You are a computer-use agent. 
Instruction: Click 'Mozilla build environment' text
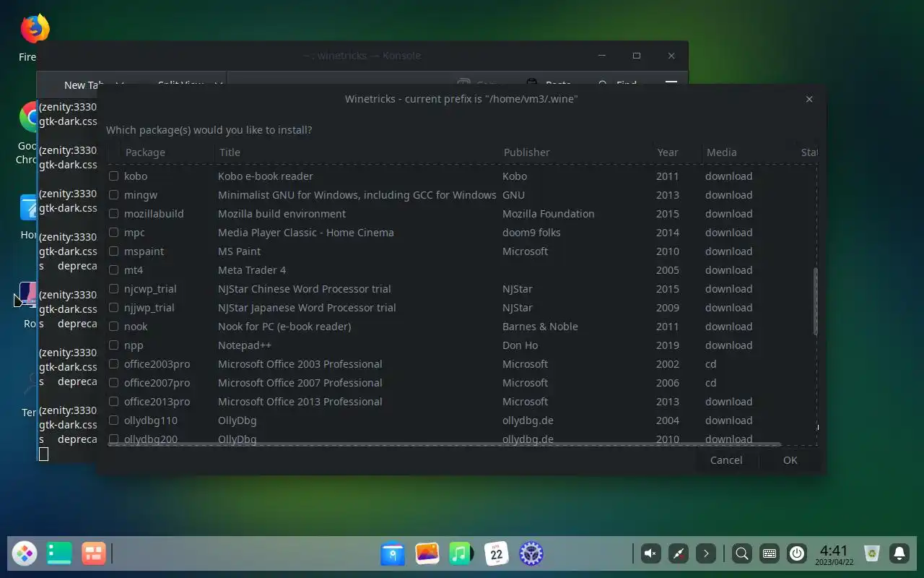coord(282,214)
